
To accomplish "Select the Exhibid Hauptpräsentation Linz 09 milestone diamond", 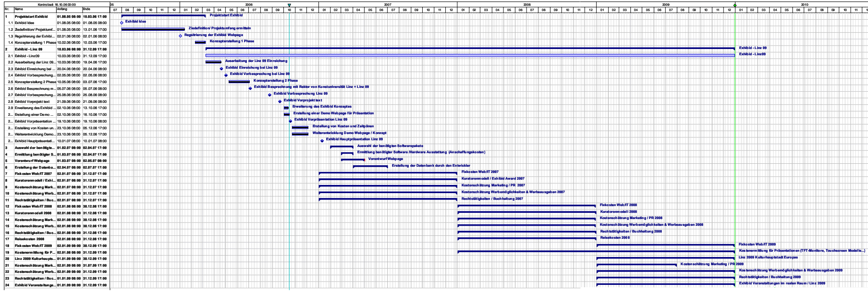I will pos(322,141).
